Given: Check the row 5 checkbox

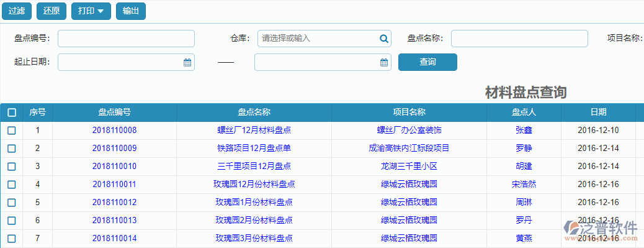Looking at the screenshot, I should (12, 203).
